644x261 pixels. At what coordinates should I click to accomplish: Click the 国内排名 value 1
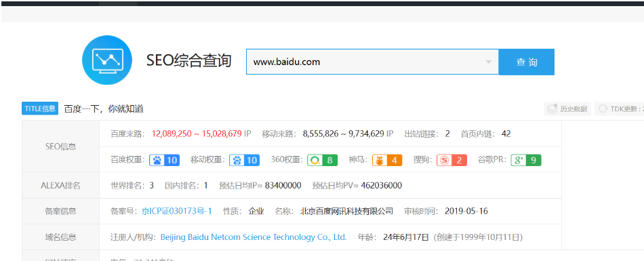point(206,185)
